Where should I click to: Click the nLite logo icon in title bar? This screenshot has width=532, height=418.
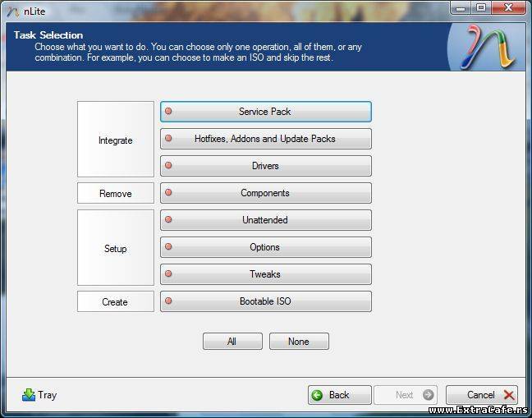[13, 9]
